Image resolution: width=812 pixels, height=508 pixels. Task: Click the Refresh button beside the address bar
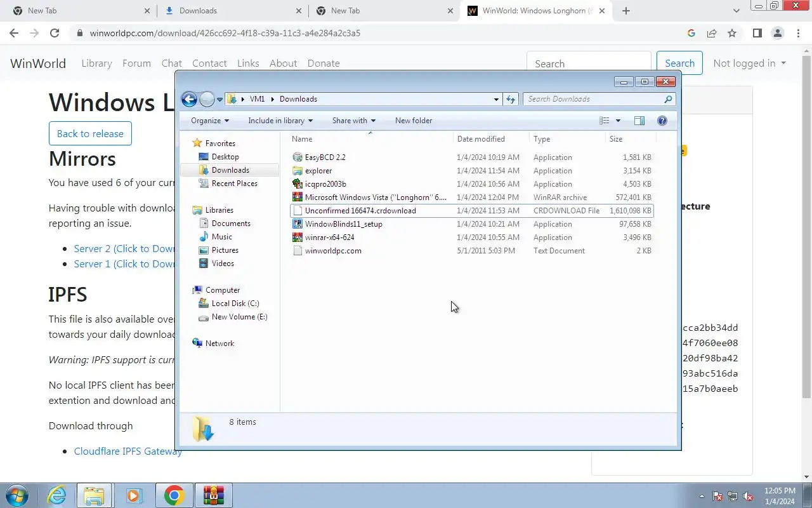click(511, 99)
